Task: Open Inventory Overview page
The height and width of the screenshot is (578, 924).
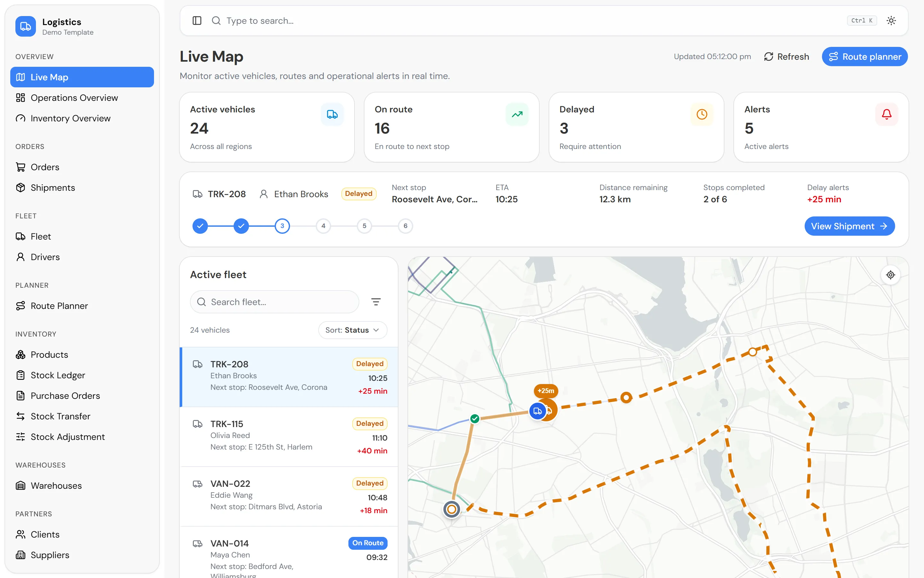Action: click(82, 118)
